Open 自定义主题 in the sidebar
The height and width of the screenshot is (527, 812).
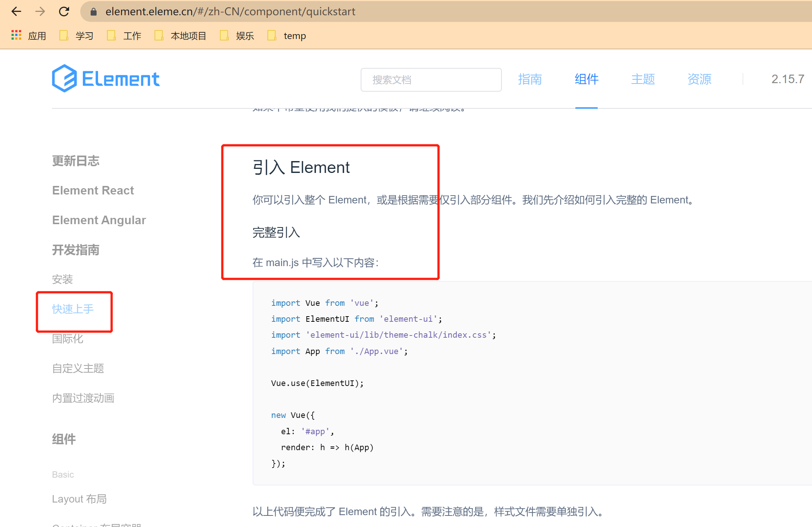coord(78,368)
